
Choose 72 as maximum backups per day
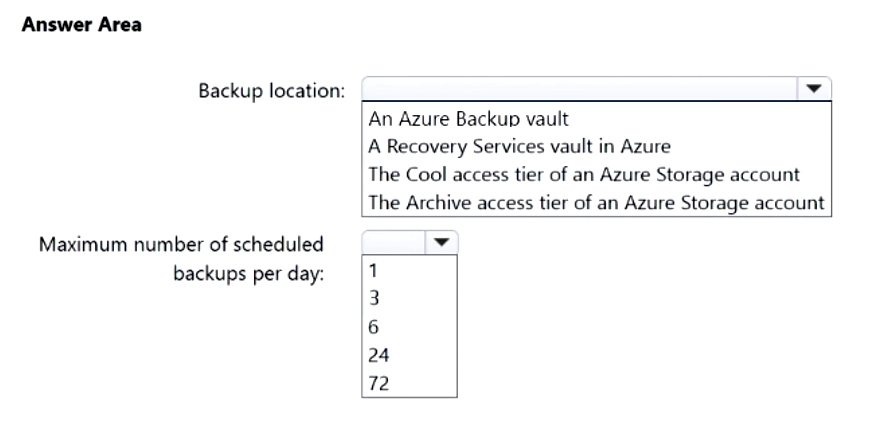[376, 382]
